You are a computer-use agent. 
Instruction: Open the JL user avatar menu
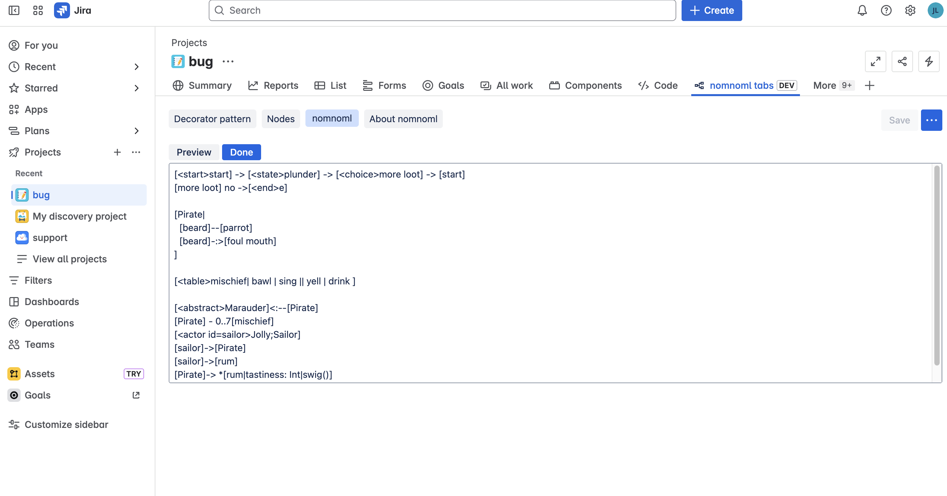click(x=935, y=10)
